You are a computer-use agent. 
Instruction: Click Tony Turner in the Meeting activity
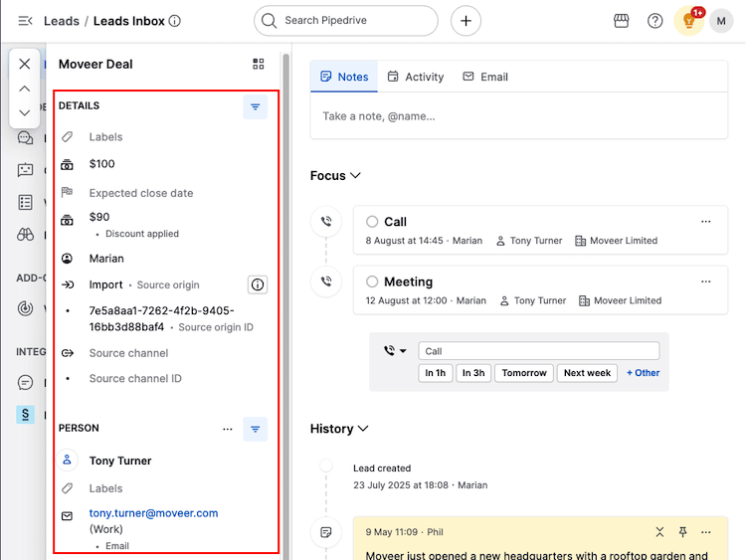click(x=540, y=300)
